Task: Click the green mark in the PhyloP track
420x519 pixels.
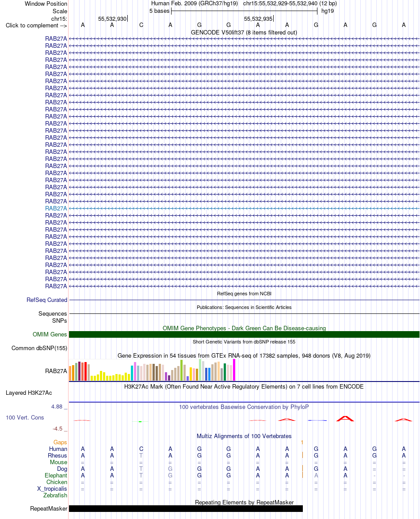Action: pyautogui.click(x=140, y=422)
